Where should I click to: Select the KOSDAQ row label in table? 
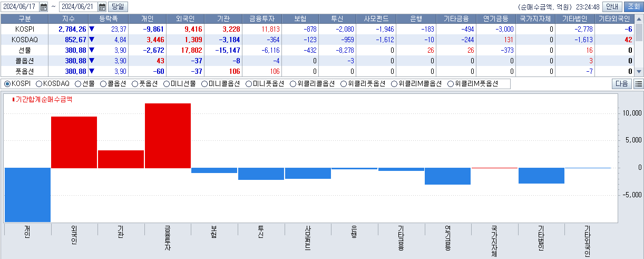click(25, 40)
